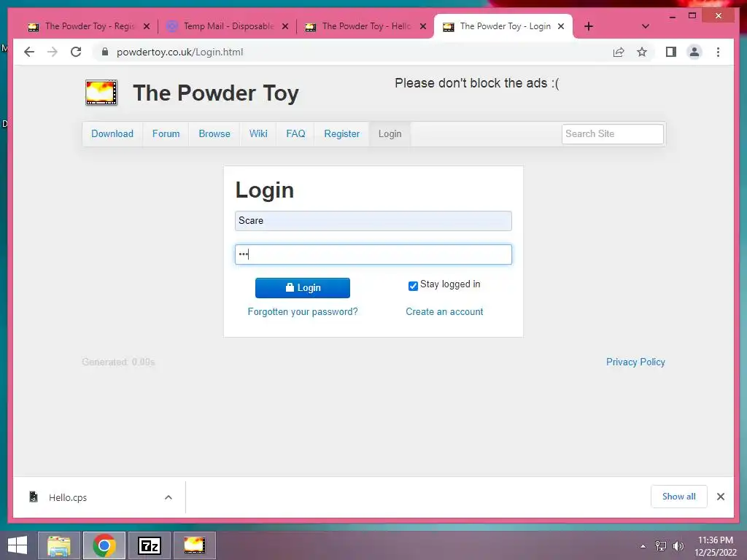747x560 pixels.
Task: Open the Chrome side panel icon
Action: coord(671,52)
